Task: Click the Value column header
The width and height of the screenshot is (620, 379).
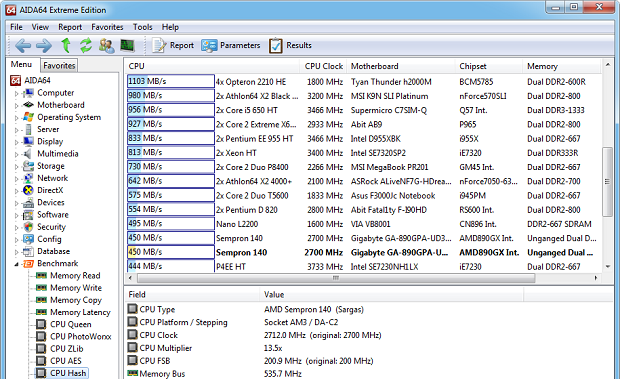Action: pyautogui.click(x=391, y=295)
